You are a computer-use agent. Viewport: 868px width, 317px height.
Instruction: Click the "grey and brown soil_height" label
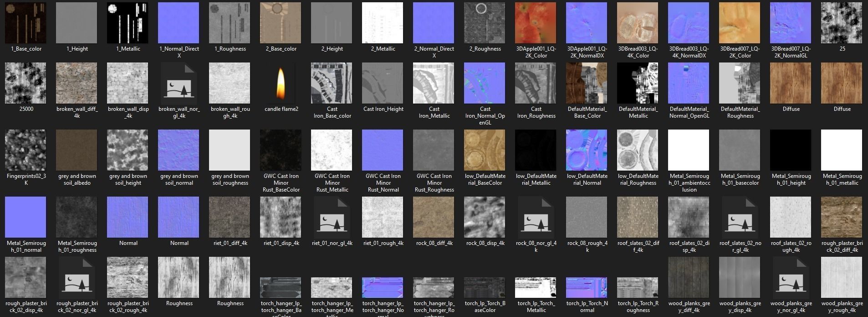tap(128, 179)
